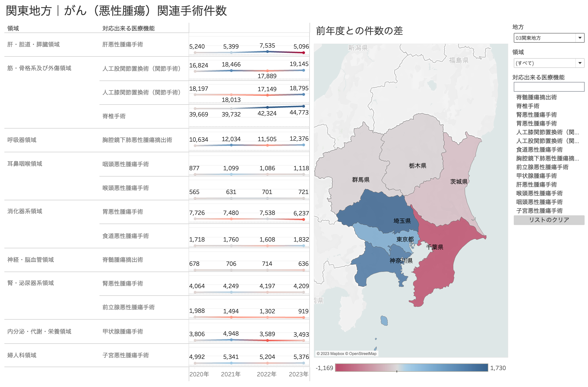
Task: Click the 消化器系領域 row header
Action: point(25,211)
